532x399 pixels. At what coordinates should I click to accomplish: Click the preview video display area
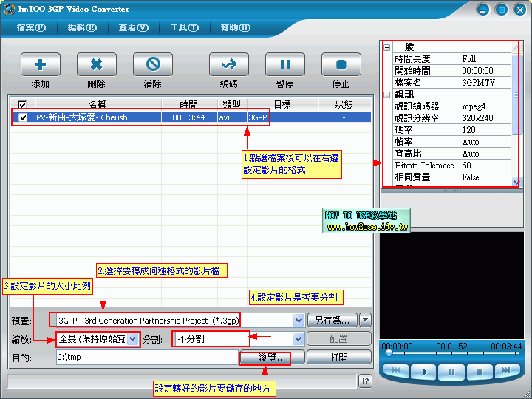pyautogui.click(x=451, y=286)
